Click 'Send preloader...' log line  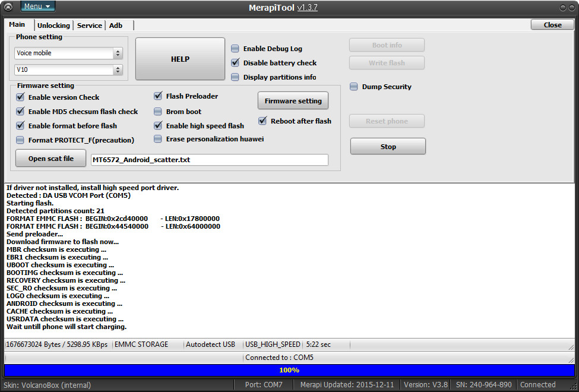coord(34,234)
